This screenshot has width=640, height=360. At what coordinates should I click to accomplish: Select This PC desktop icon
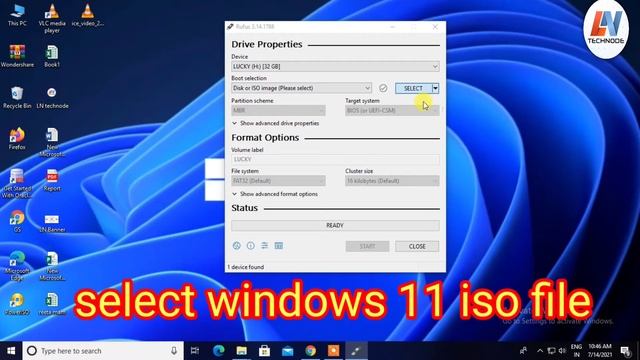[17, 16]
